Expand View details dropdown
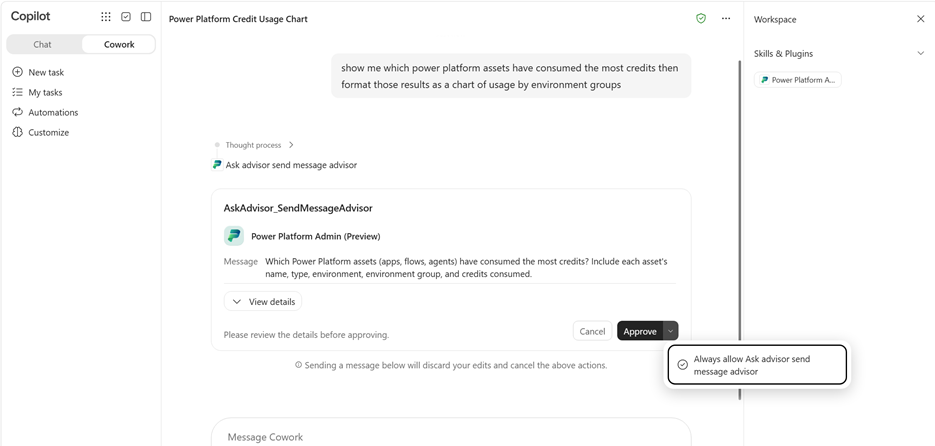 [x=263, y=302]
